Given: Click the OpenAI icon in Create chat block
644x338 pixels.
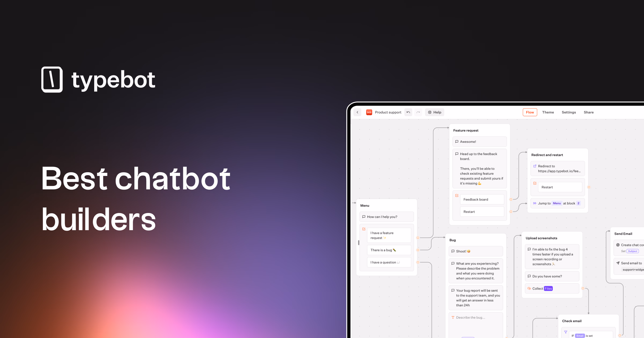Looking at the screenshot, I should [618, 245].
